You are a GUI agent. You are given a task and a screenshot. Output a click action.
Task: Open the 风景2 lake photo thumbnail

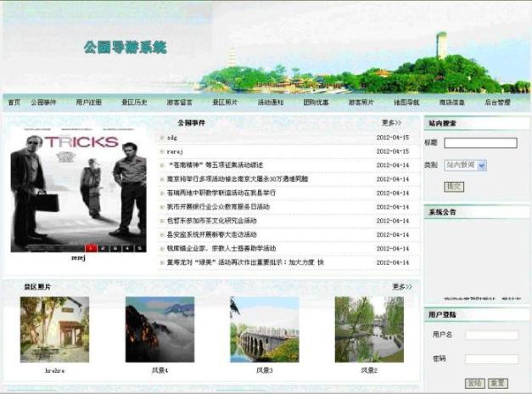pos(368,329)
